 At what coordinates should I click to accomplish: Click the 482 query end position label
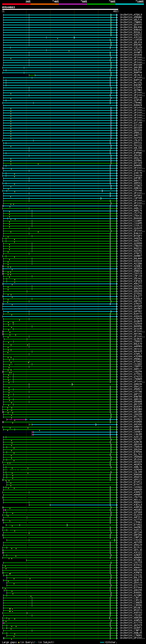tap(115, 11)
